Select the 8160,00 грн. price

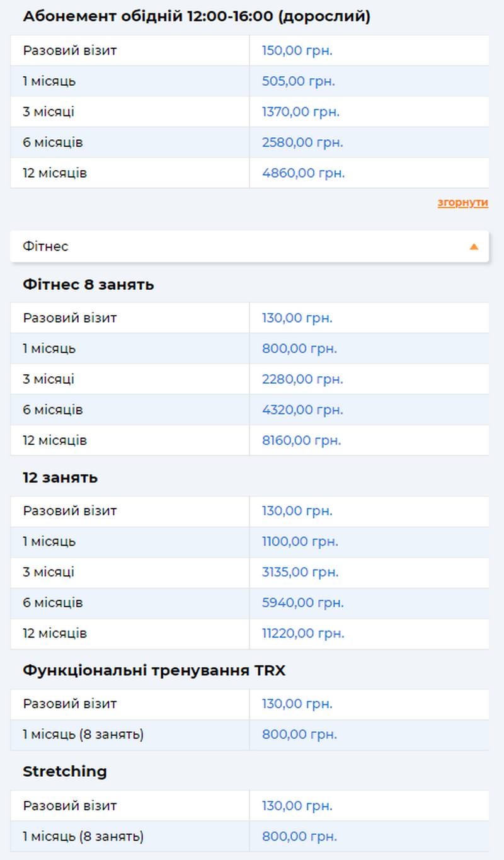coord(302,440)
